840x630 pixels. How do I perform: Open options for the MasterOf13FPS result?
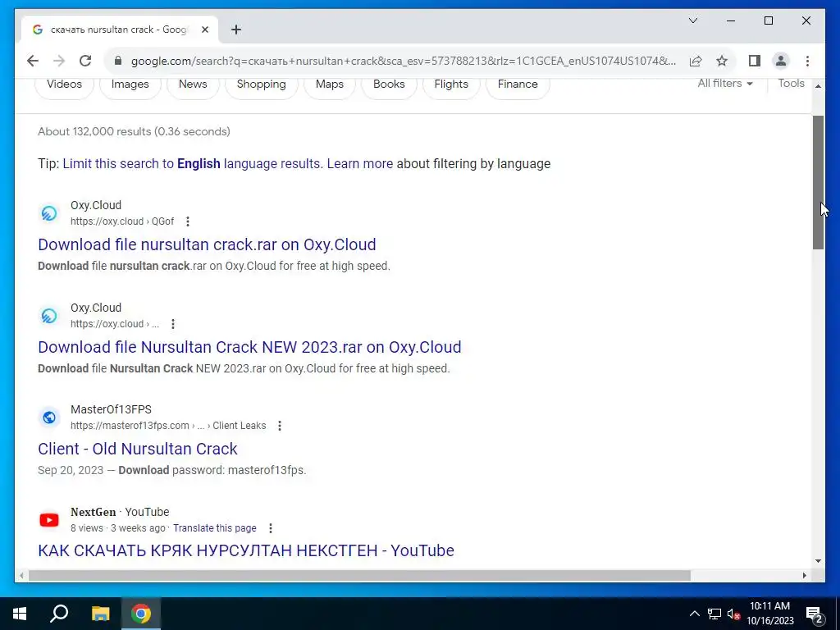tap(279, 426)
